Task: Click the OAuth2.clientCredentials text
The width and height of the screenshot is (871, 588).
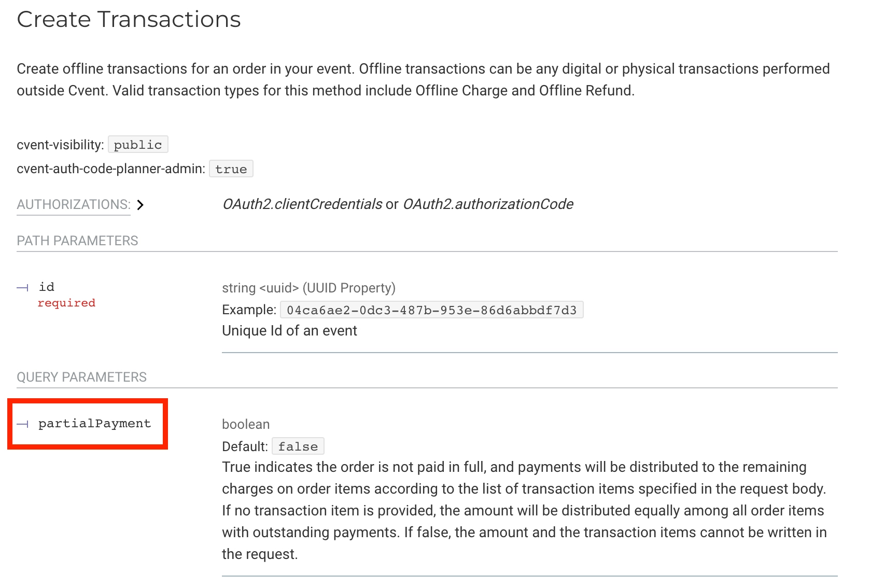Action: point(302,204)
